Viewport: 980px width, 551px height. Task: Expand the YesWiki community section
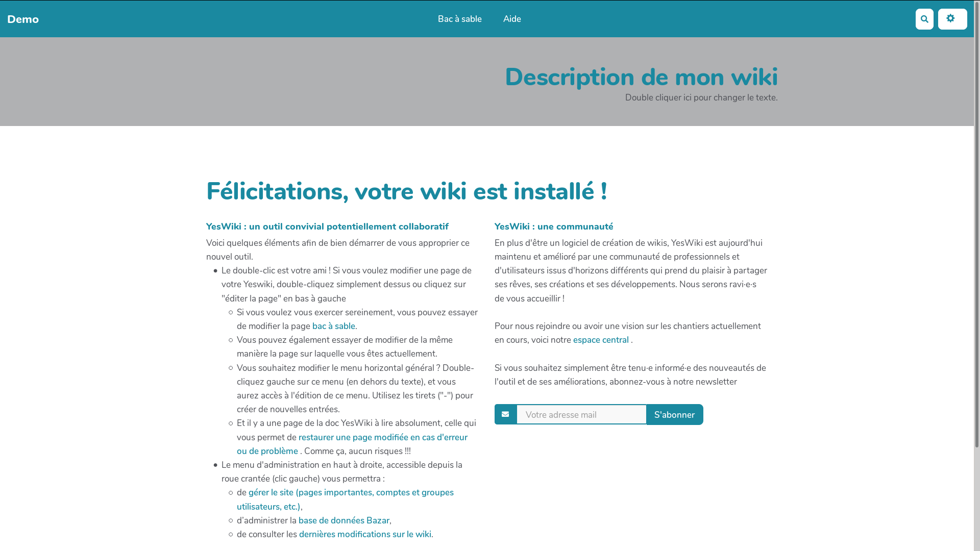click(554, 226)
